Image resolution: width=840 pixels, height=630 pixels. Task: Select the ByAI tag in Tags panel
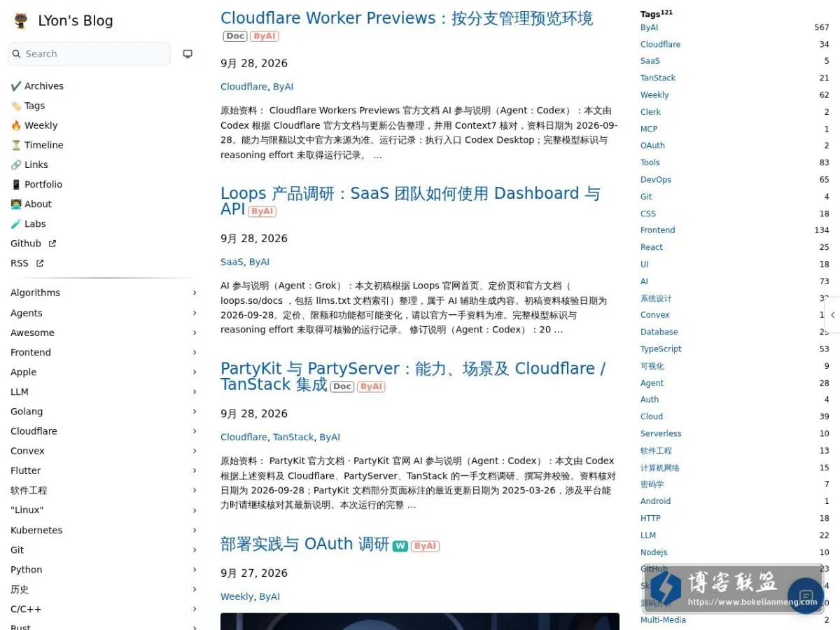pyautogui.click(x=649, y=27)
